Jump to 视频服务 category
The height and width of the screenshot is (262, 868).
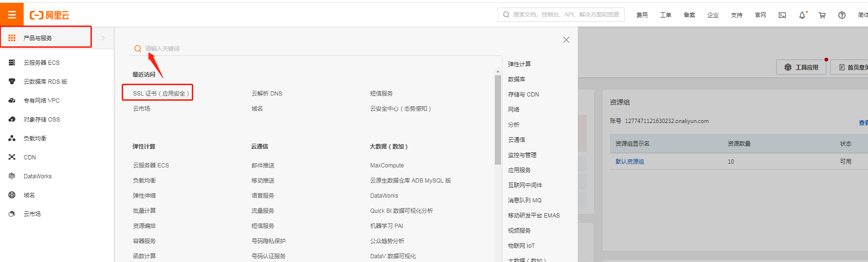(519, 231)
